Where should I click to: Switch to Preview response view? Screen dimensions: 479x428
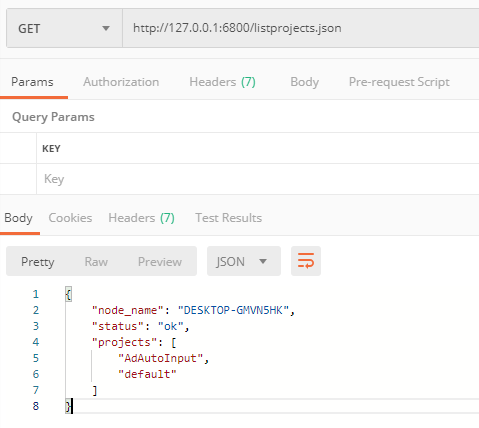click(160, 262)
